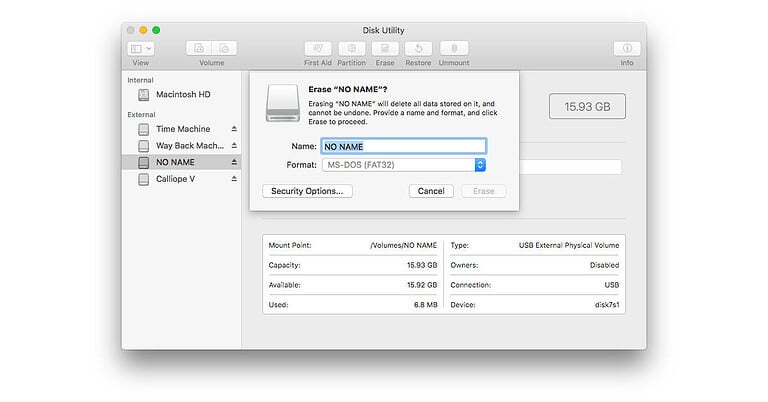The width and height of the screenshot is (768, 402).
Task: Click the NO NAME drive icon
Action: click(x=144, y=163)
